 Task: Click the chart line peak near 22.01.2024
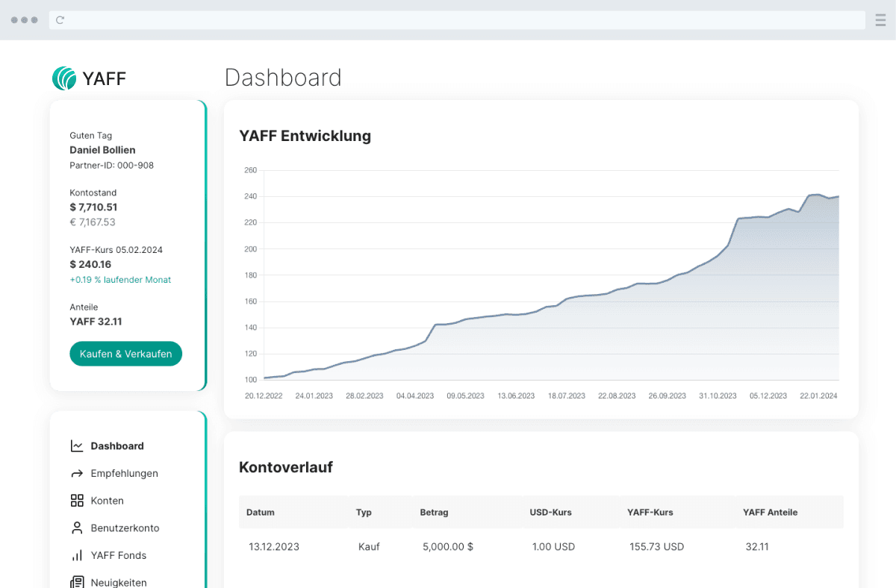[815, 195]
